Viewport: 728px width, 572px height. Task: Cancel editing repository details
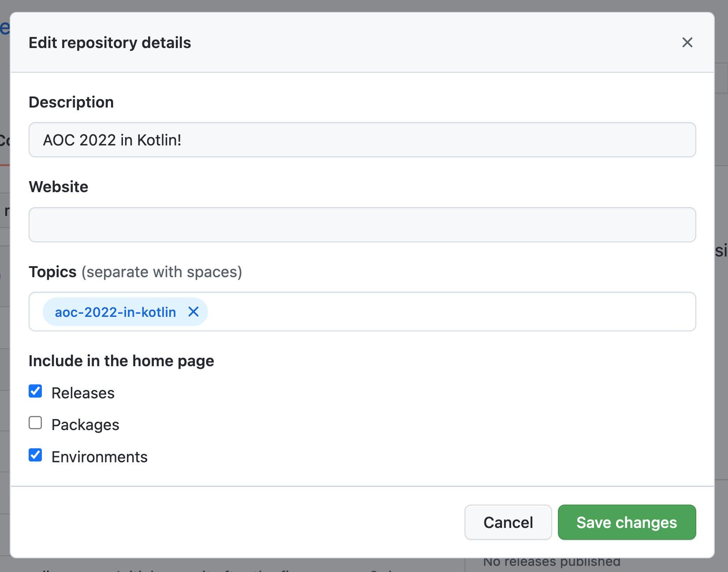508,522
